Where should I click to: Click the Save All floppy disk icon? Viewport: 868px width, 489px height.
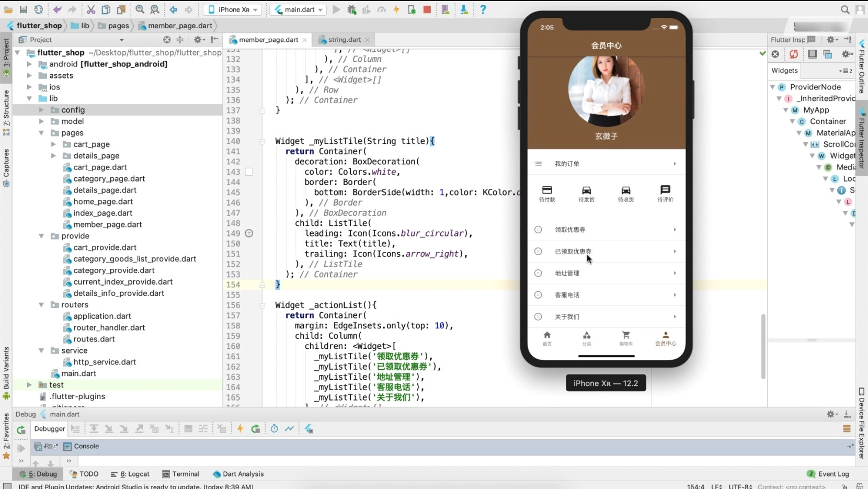coord(24,9)
